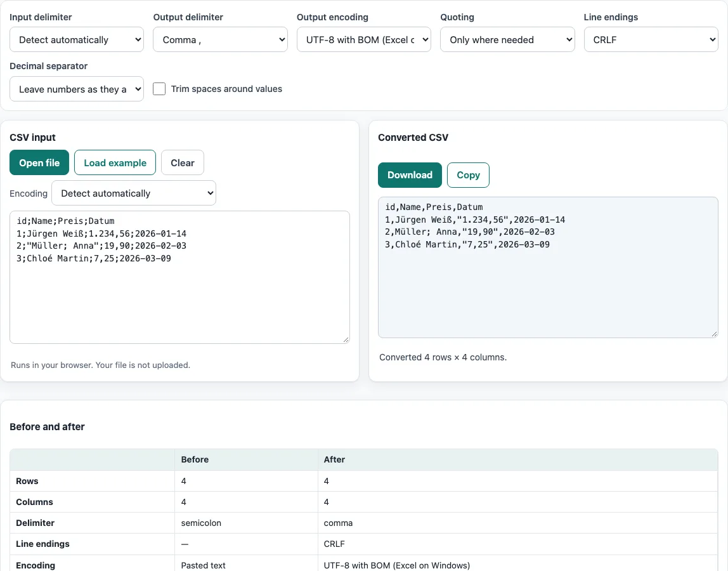
Task: Click the 'Converted 4 rows × 4 columns.' status
Action: [x=443, y=357]
